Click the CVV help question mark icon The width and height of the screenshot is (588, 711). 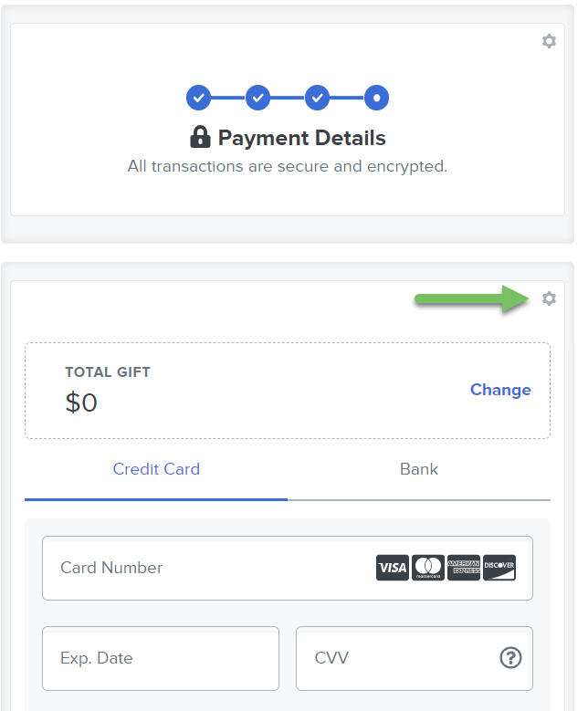coord(510,657)
